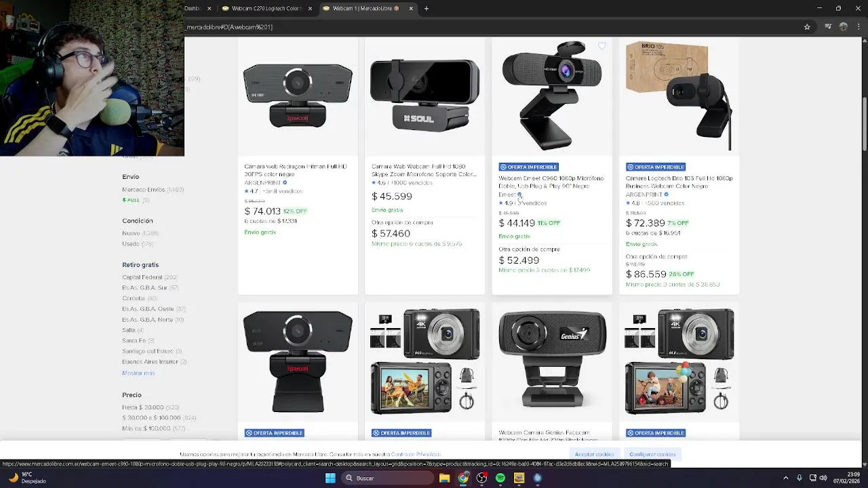Open the media control icon in Chrome toolbar

[828, 27]
